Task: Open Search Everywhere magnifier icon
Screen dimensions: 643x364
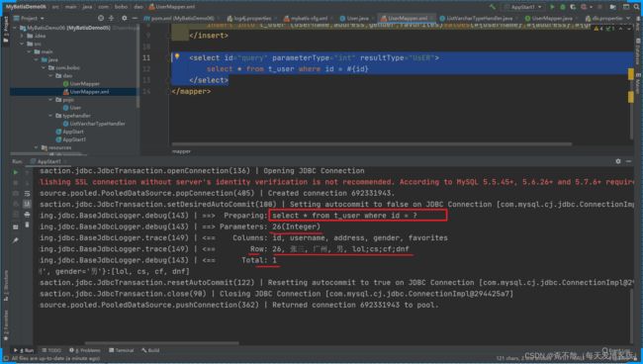Action: [636, 7]
